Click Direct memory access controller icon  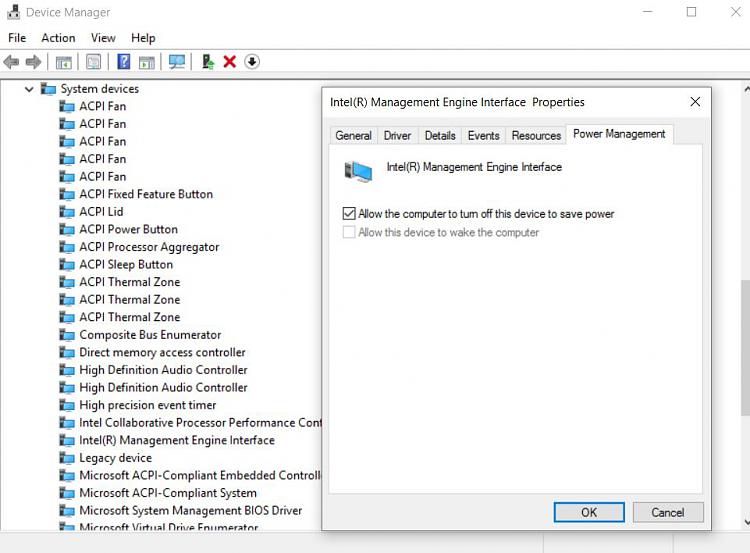pos(67,353)
